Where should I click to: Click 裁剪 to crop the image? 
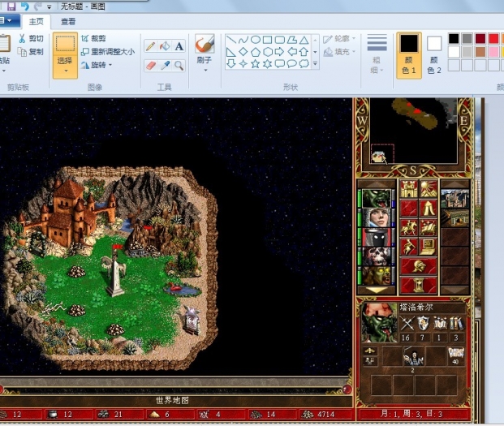93,39
